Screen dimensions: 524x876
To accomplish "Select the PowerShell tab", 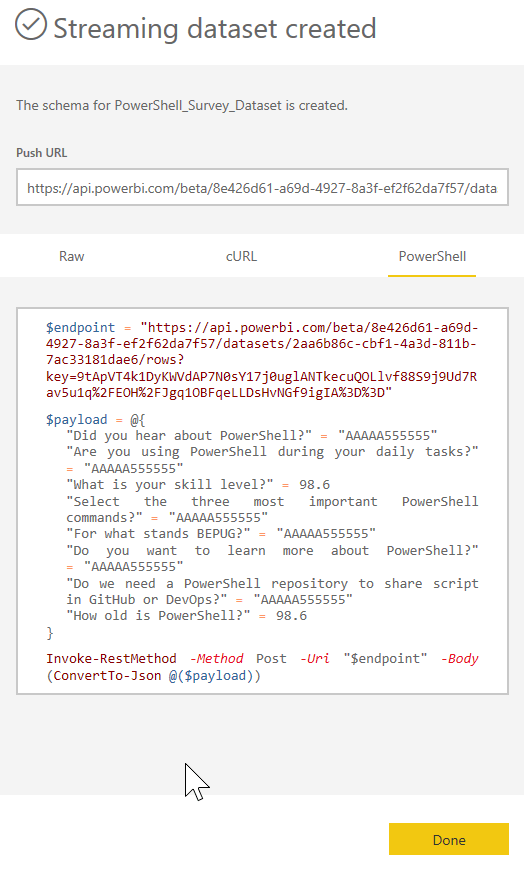I will [432, 256].
